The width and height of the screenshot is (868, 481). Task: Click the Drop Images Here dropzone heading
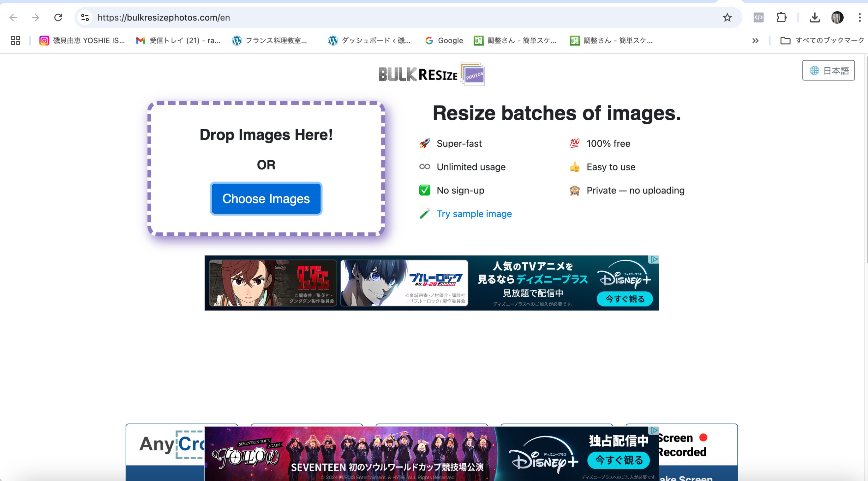point(266,135)
